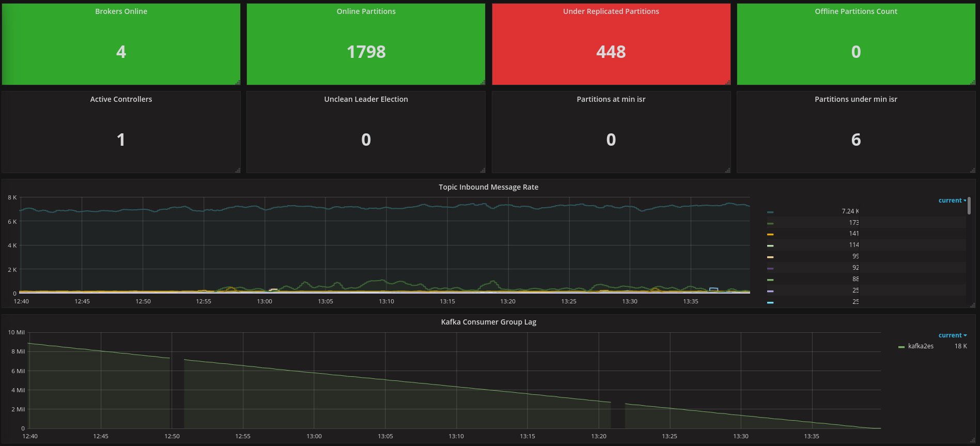Click the Topic Inbound legend scrollbar
Viewport: 980px width, 446px height.
[x=969, y=205]
